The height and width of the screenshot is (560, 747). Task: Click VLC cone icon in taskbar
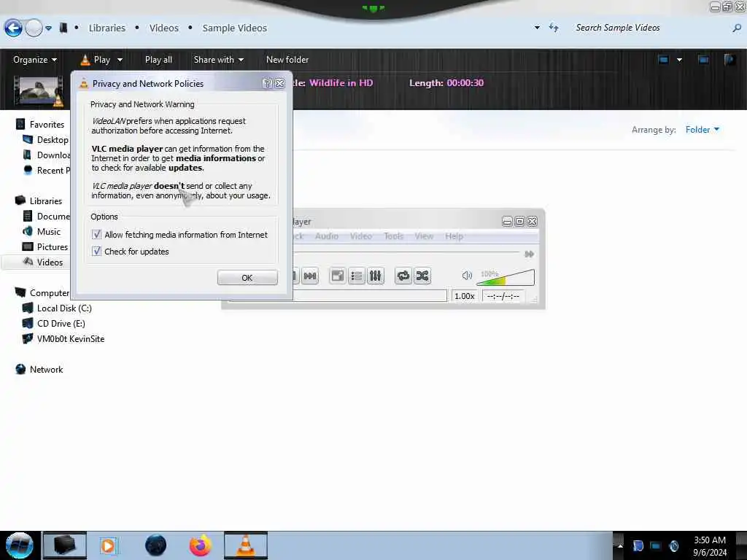tap(245, 545)
